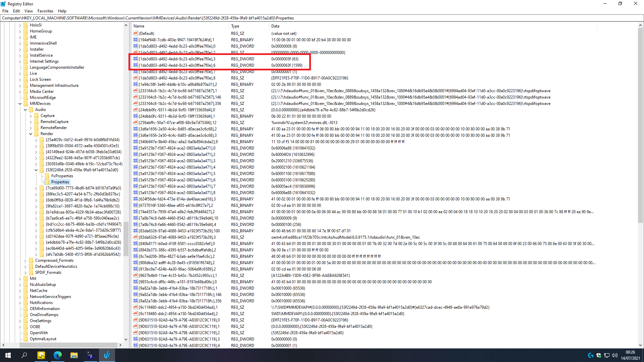Click the Render folder icon

(36, 134)
